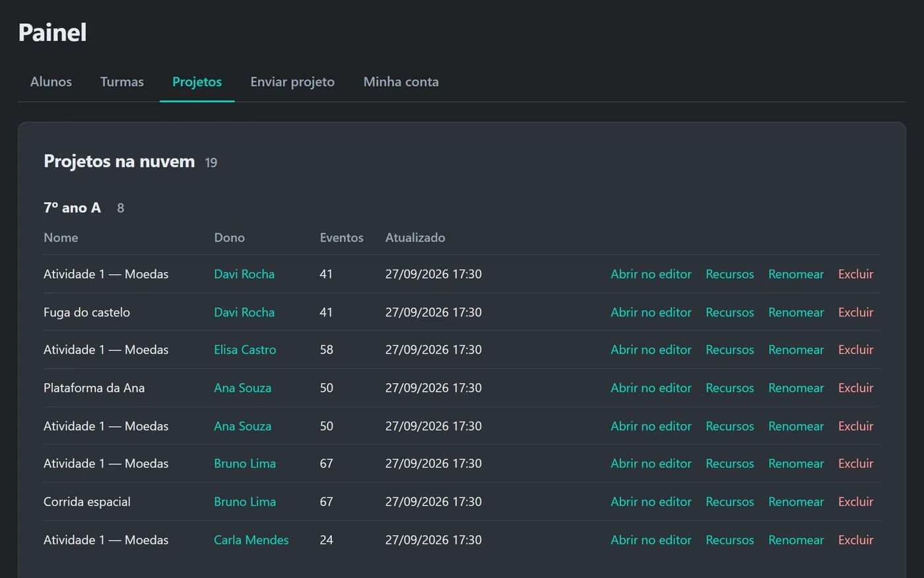Screen dimensions: 924x578
Task: Open Corrida espacial in the editor
Action: click(x=651, y=502)
